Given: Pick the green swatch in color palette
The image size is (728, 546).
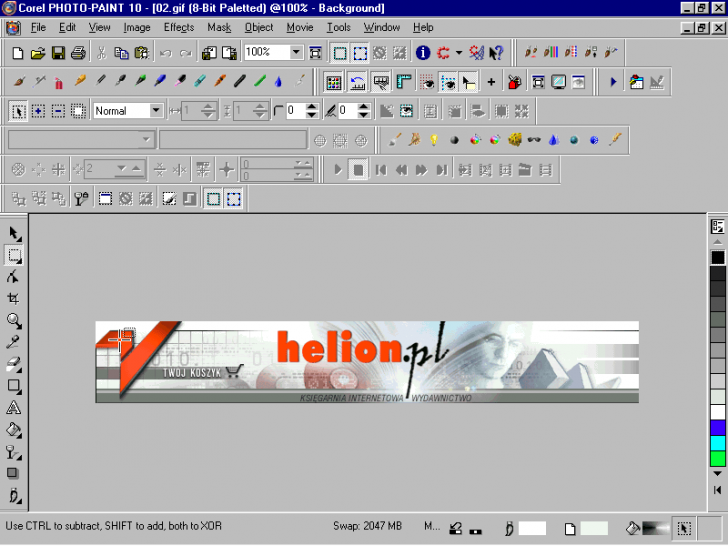Looking at the screenshot, I should [x=718, y=458].
